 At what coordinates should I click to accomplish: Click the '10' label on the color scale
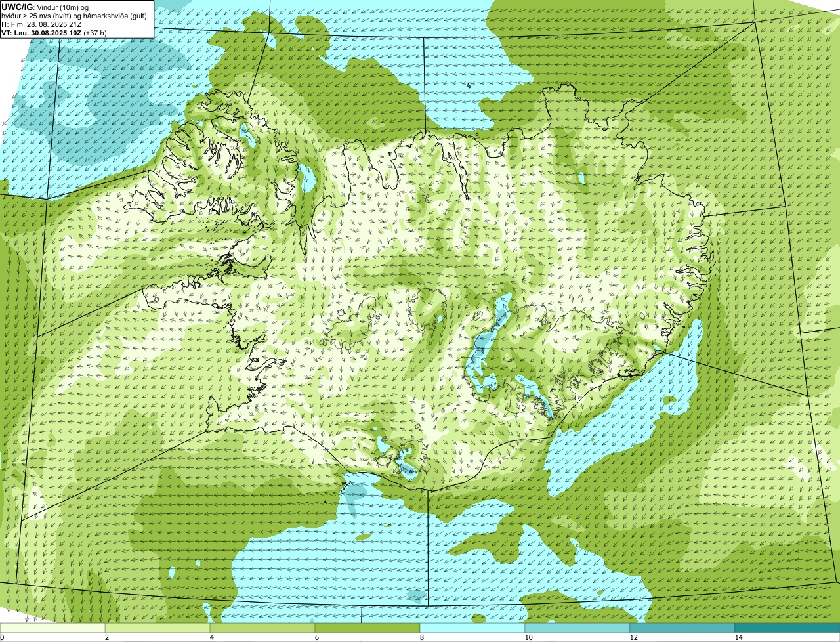528,637
